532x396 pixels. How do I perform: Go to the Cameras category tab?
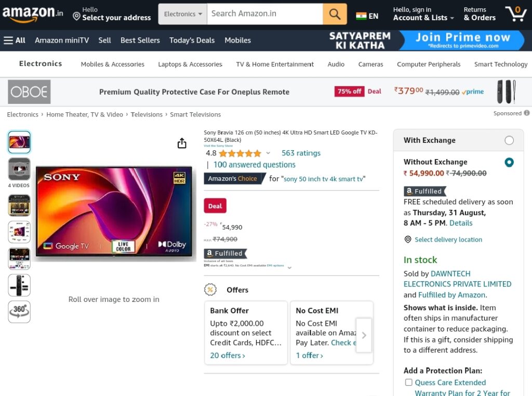pos(370,64)
